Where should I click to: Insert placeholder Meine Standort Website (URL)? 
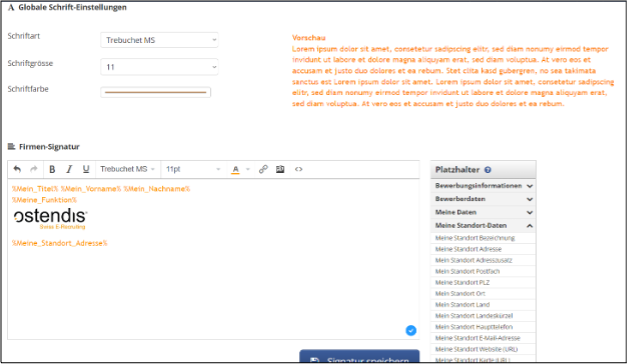(483, 349)
